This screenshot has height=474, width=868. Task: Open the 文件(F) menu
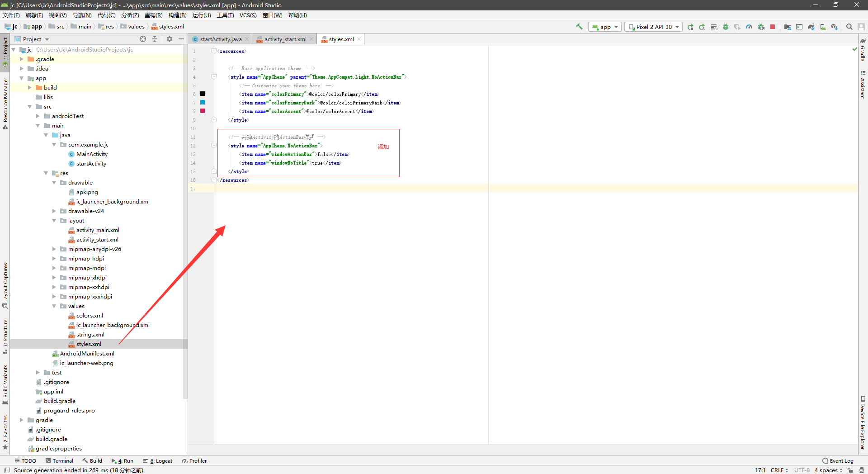11,15
